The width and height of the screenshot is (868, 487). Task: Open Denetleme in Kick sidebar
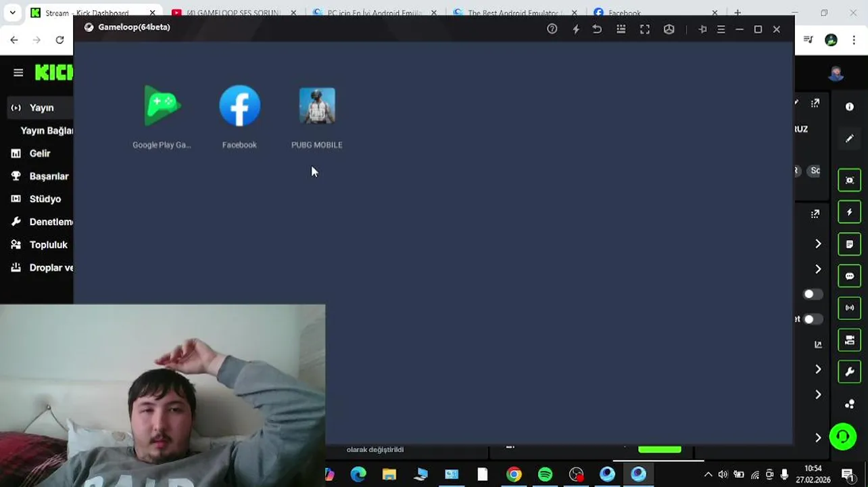[41, 222]
